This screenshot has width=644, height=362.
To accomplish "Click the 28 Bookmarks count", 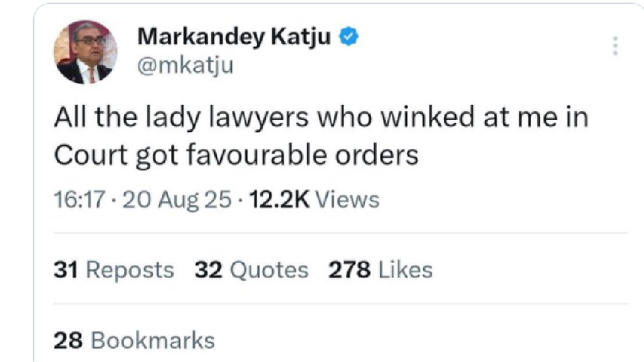I will click(x=134, y=341).
